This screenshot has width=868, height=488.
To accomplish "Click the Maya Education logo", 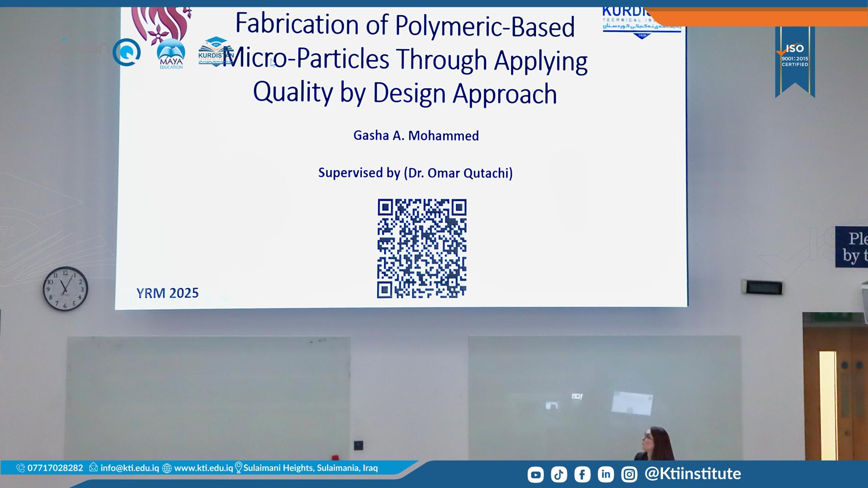I will tap(171, 54).
